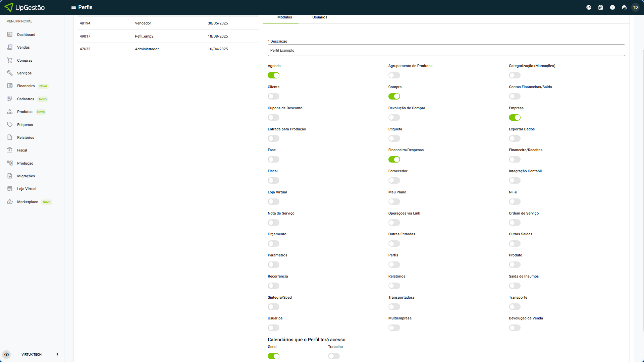Viewport: 644px width, 362px height.
Task: Click the Fiscal bank building icon
Action: click(10, 150)
